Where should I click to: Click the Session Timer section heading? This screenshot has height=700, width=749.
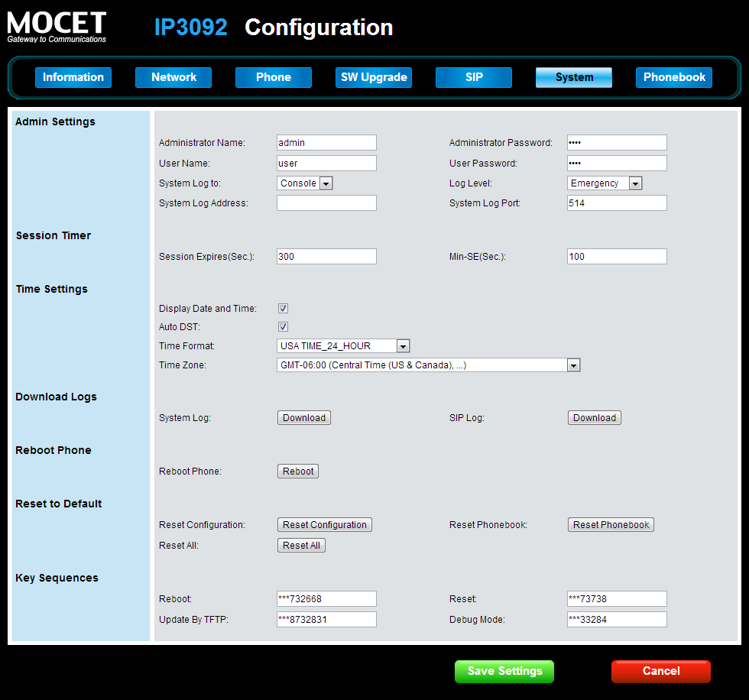pos(53,235)
